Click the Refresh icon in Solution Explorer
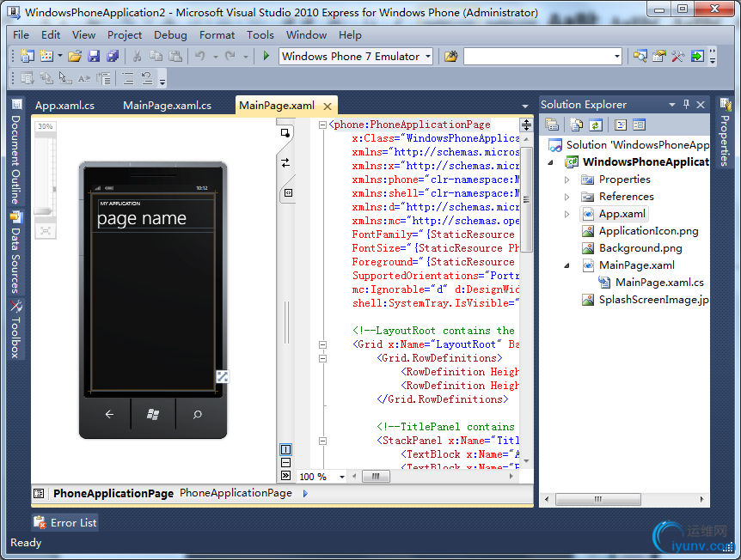Screen dimensions: 741x560 click(x=596, y=125)
